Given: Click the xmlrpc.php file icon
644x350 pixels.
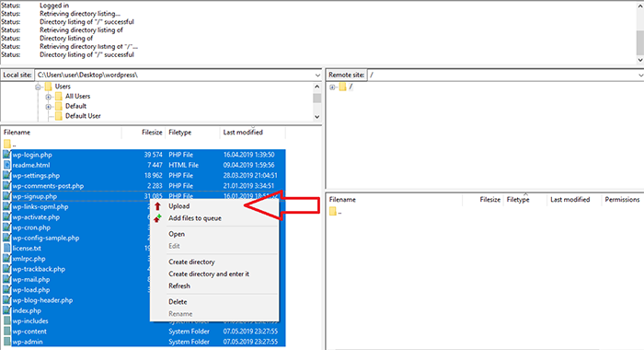Looking at the screenshot, I should click(6, 258).
